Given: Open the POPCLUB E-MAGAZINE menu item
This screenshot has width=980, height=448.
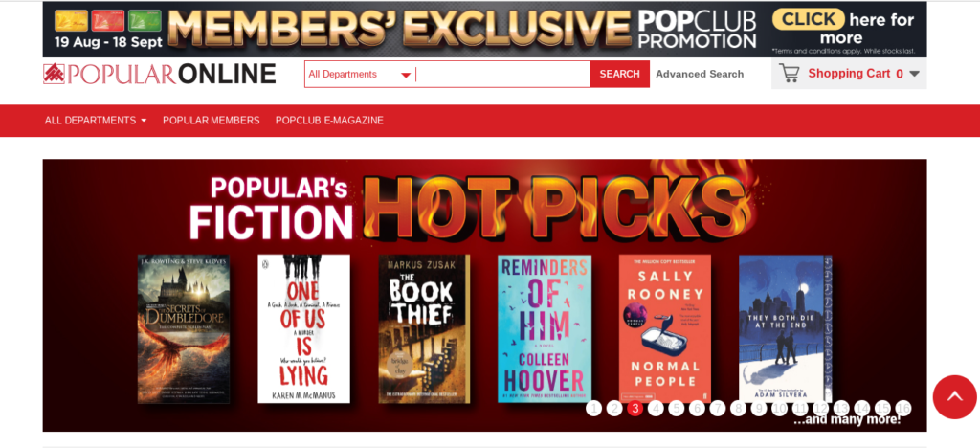Looking at the screenshot, I should [x=329, y=120].
